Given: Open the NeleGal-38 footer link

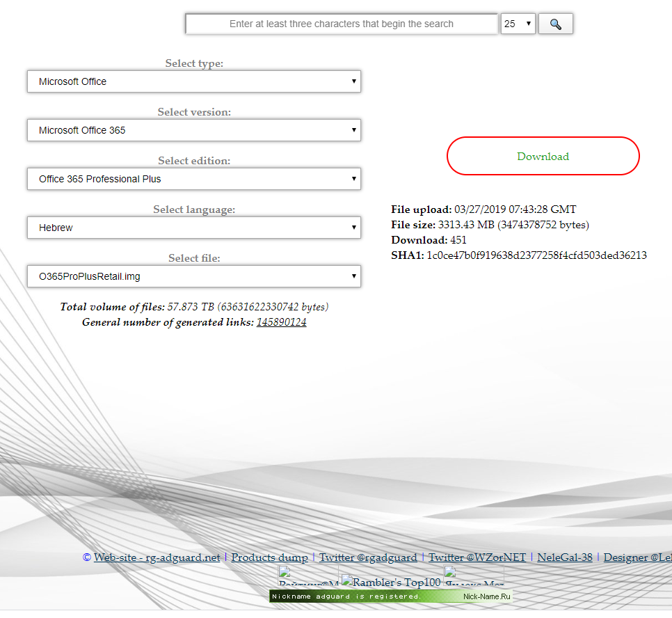Looking at the screenshot, I should 565,557.
